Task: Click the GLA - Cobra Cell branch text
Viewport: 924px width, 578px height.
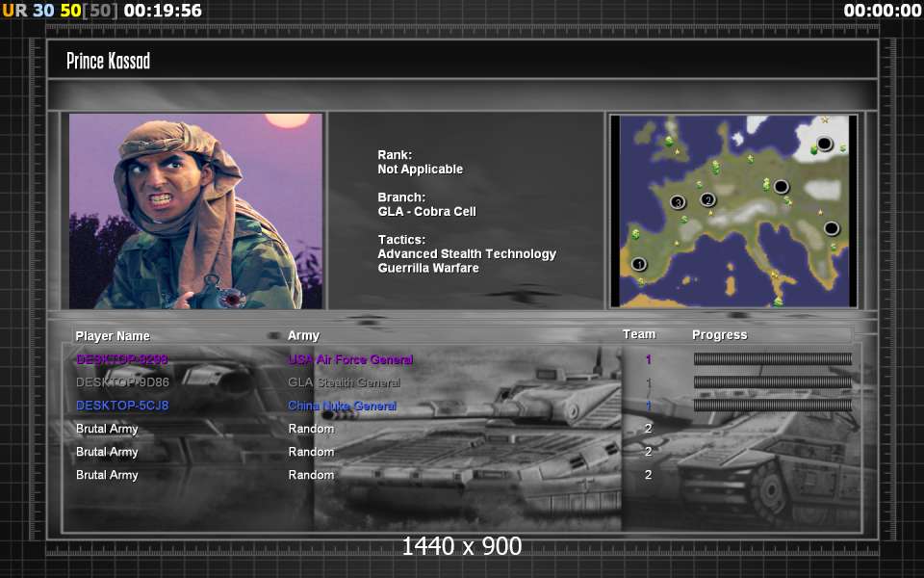Action: click(x=426, y=211)
